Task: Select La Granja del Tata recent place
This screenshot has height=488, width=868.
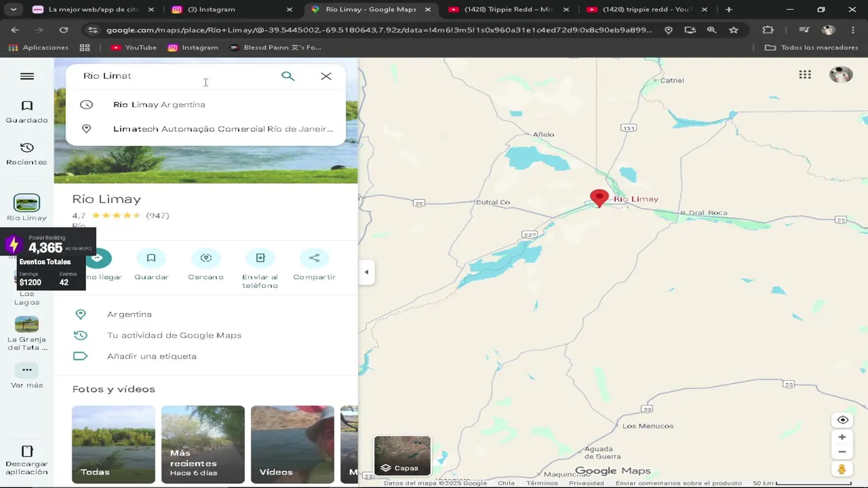Action: pos(27,333)
